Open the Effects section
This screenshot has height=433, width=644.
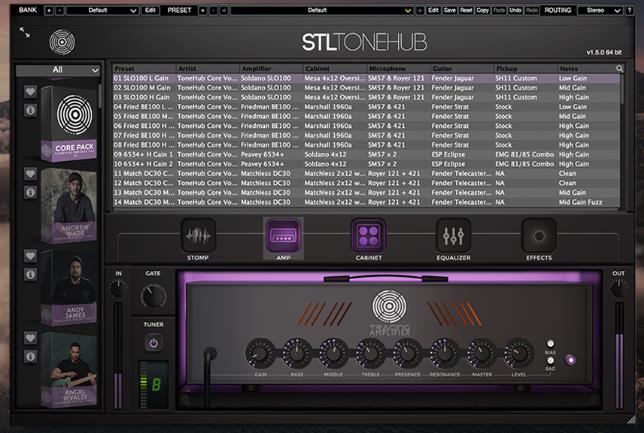coord(538,236)
